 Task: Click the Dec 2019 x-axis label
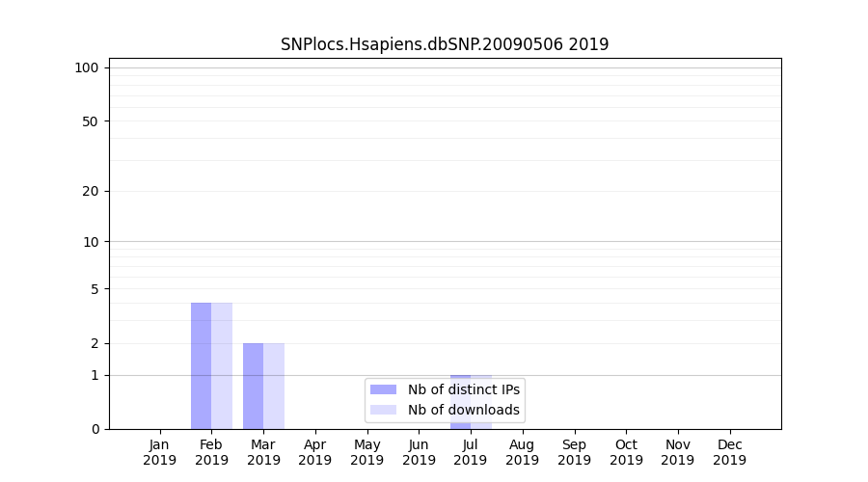pyautogui.click(x=729, y=452)
